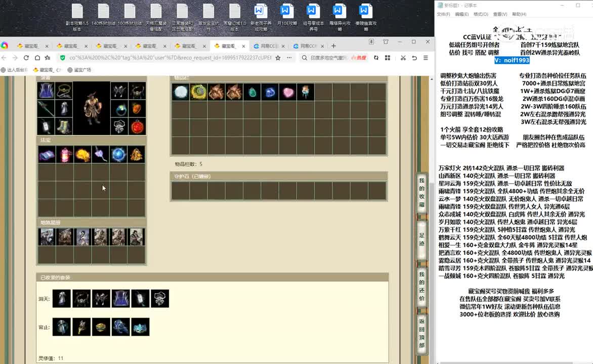Viewport: 593px width, 364px height.
Task: Go to browser home page icon
Action: click(x=37, y=58)
